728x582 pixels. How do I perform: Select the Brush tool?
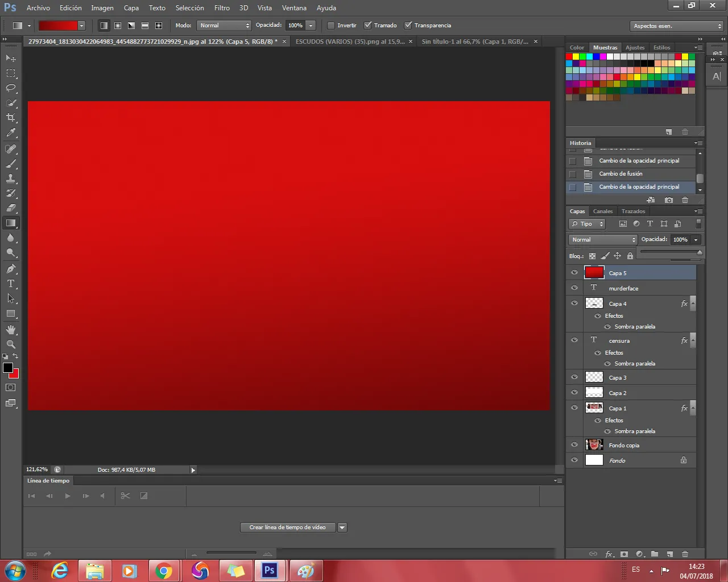click(11, 164)
